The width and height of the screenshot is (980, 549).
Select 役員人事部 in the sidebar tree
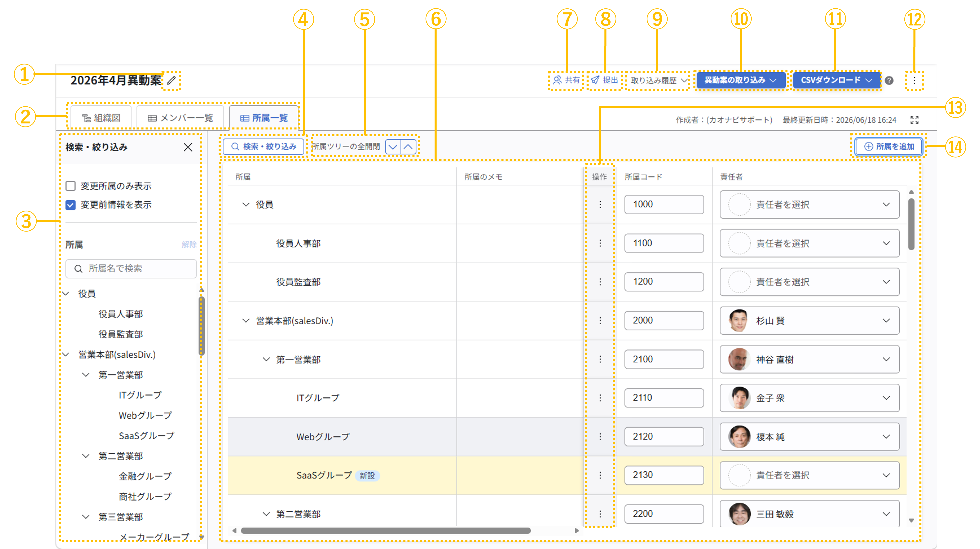point(121,314)
